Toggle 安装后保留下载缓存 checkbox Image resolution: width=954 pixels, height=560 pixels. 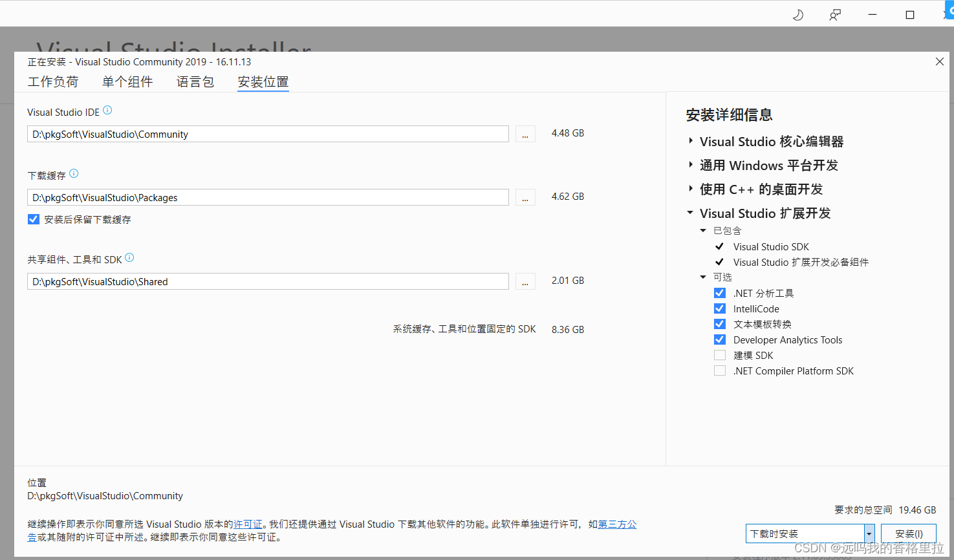tap(34, 219)
